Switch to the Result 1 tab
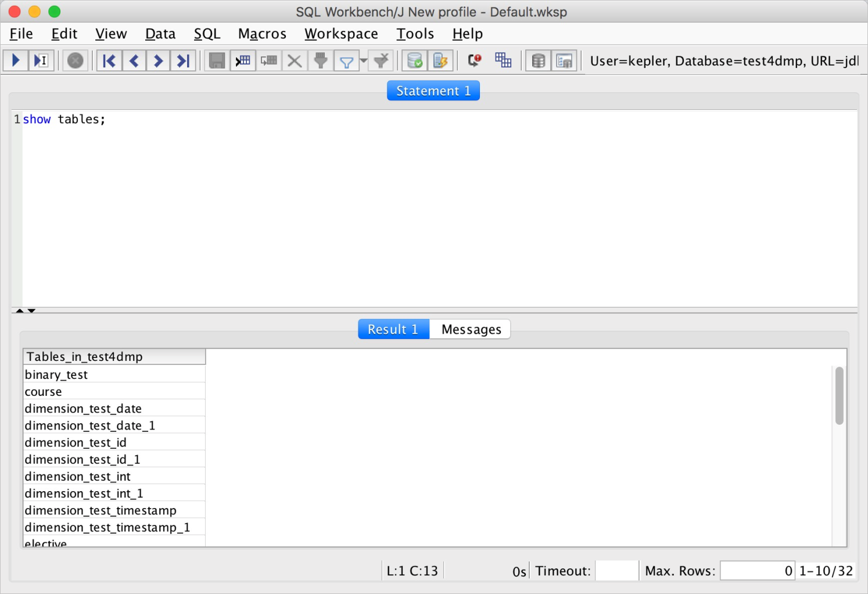868x594 pixels. (393, 329)
